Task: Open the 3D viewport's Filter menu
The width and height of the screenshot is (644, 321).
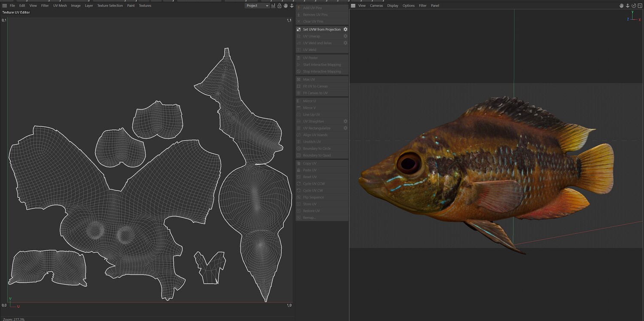Action: (x=423, y=6)
